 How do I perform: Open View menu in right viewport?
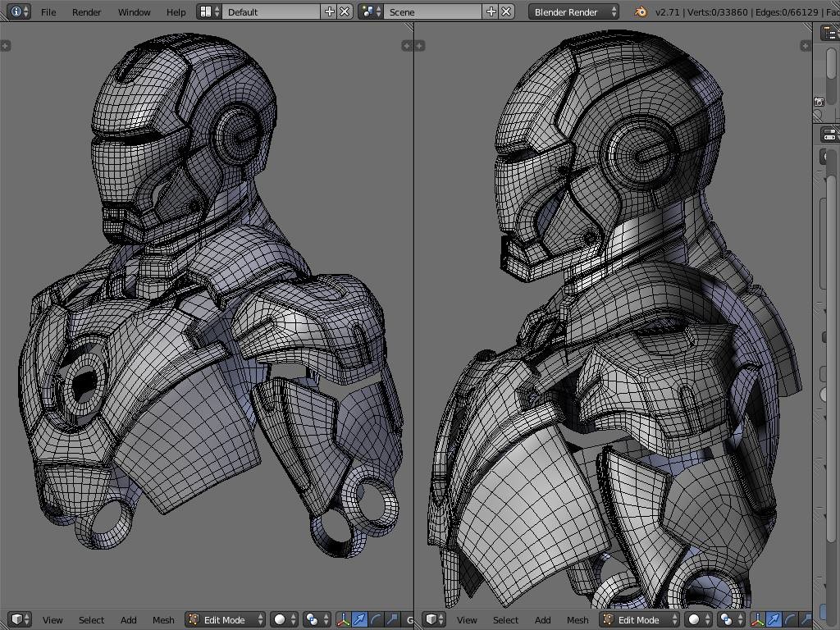pyautogui.click(x=467, y=620)
